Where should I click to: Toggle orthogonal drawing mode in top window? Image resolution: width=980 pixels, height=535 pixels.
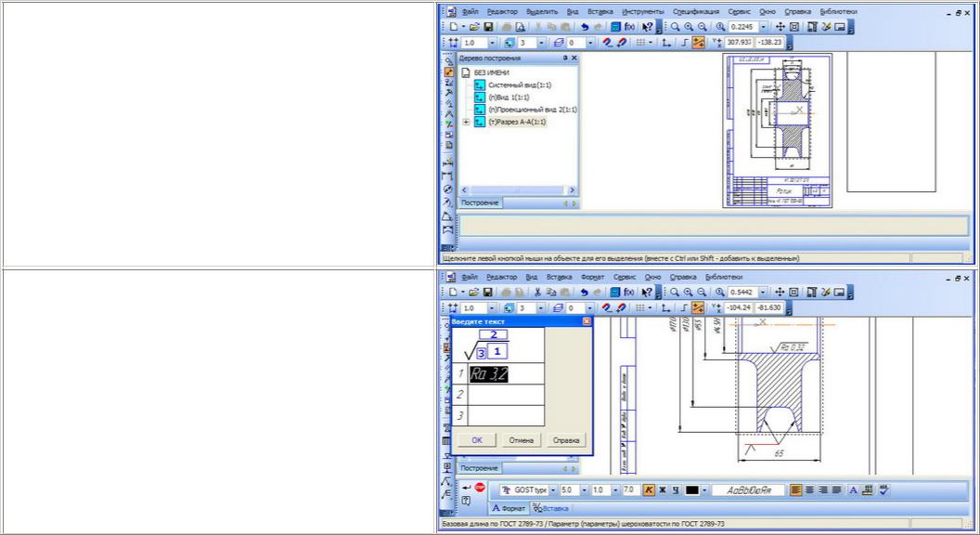coord(684,43)
